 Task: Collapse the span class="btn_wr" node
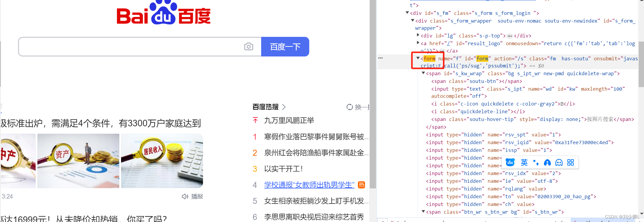(x=423, y=212)
